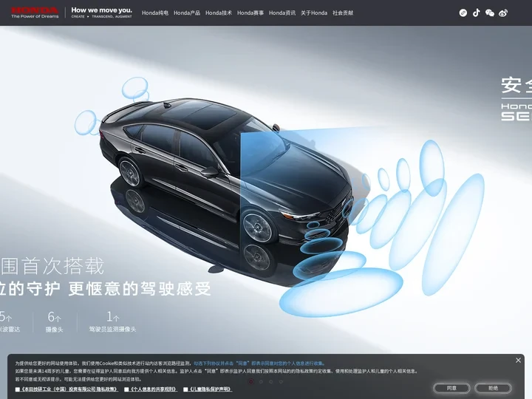Image resolution: width=532 pixels, height=399 pixels.
Task: Click the Honda logo in the header
Action: coord(35,13)
